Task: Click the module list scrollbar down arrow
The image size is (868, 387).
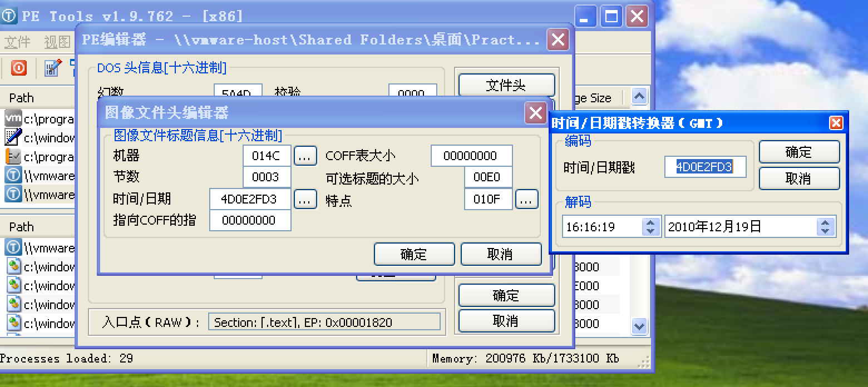Action: pyautogui.click(x=639, y=326)
